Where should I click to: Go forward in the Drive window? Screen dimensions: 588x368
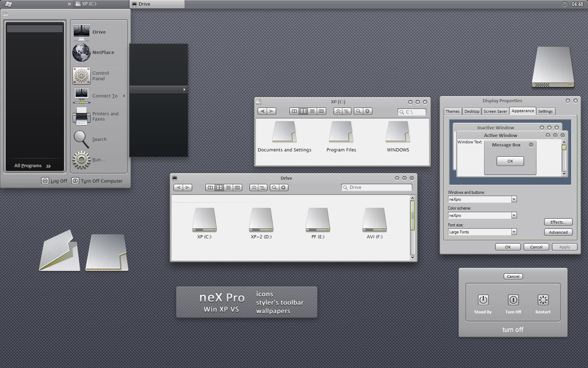[x=187, y=188]
